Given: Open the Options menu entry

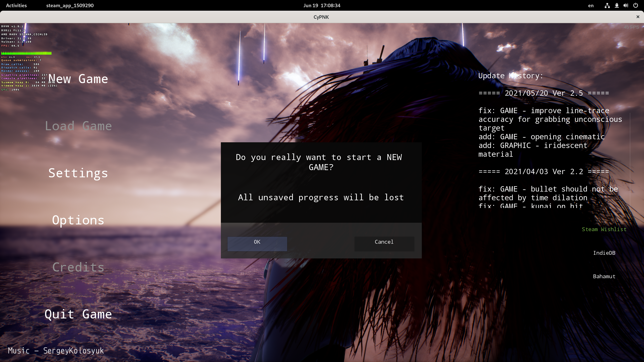Looking at the screenshot, I should coord(78,220).
